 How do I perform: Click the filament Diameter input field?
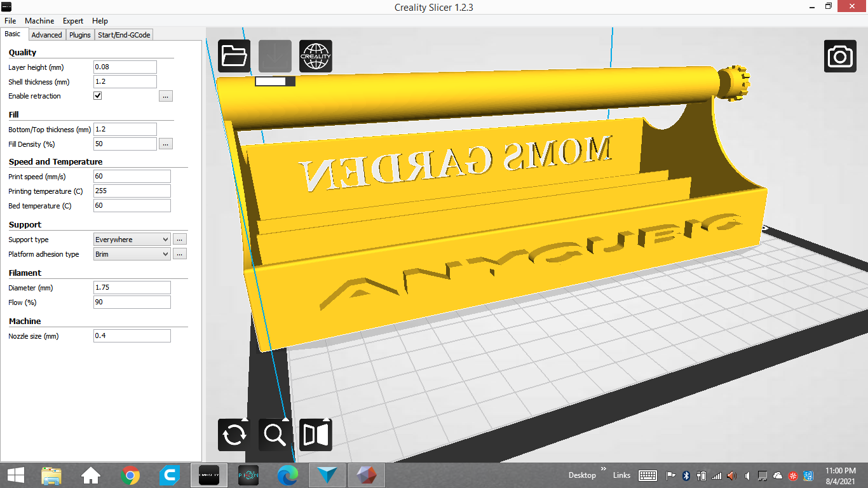click(132, 288)
